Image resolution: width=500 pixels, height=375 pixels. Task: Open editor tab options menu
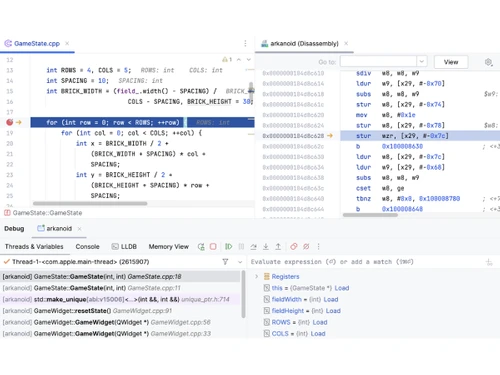[x=245, y=43]
